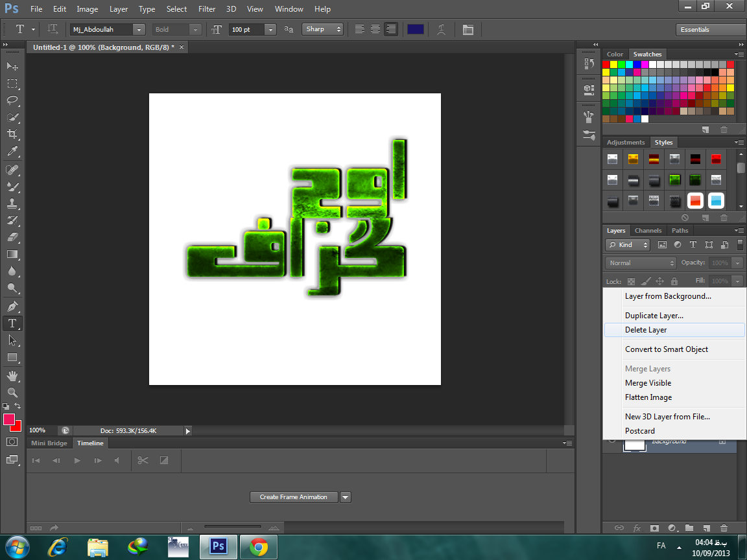
Task: Expand the Sharp anti-aliasing dropdown
Action: tap(338, 29)
